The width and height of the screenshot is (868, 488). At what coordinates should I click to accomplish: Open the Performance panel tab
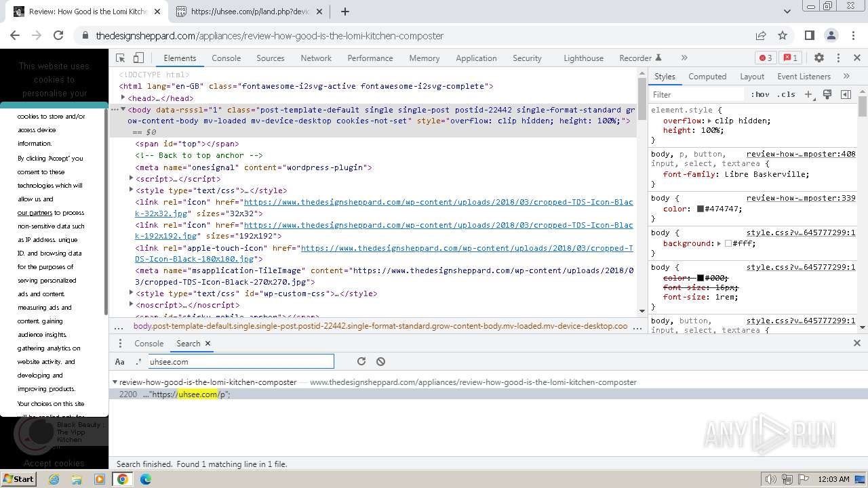point(370,58)
